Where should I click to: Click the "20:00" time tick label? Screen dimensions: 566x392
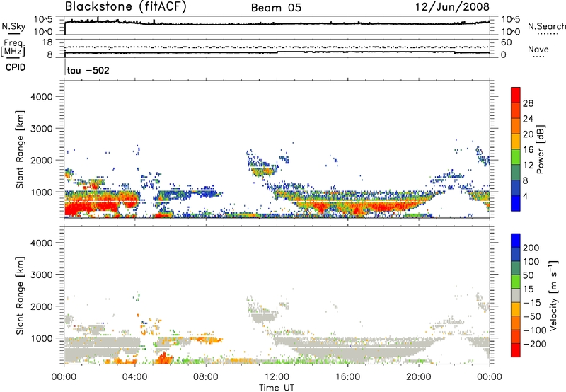click(418, 377)
